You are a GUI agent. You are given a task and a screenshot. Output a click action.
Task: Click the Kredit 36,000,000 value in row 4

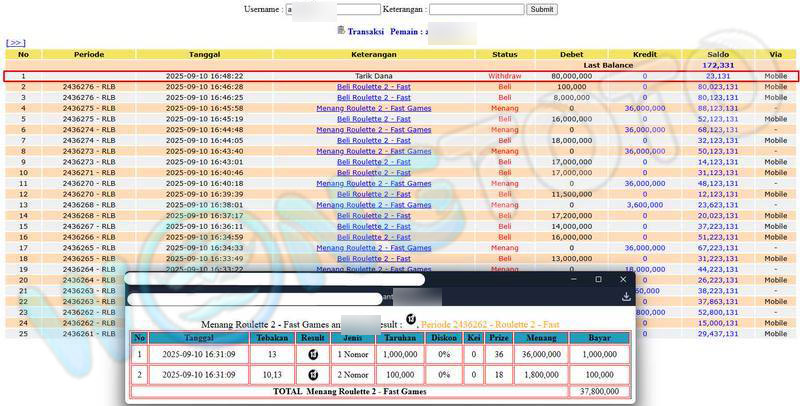pos(645,108)
